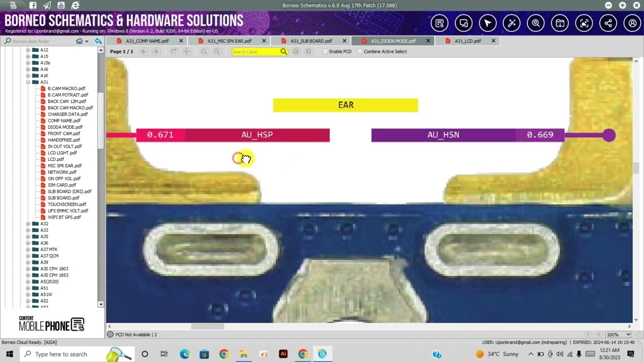This screenshot has height=362, width=644.
Task: Expand the A32 folder
Action: (28, 224)
